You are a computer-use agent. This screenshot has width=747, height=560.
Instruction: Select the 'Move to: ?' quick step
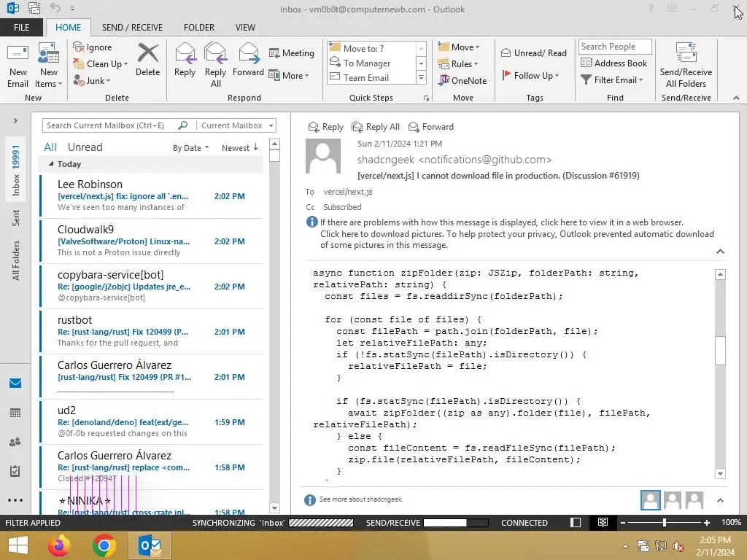point(372,48)
